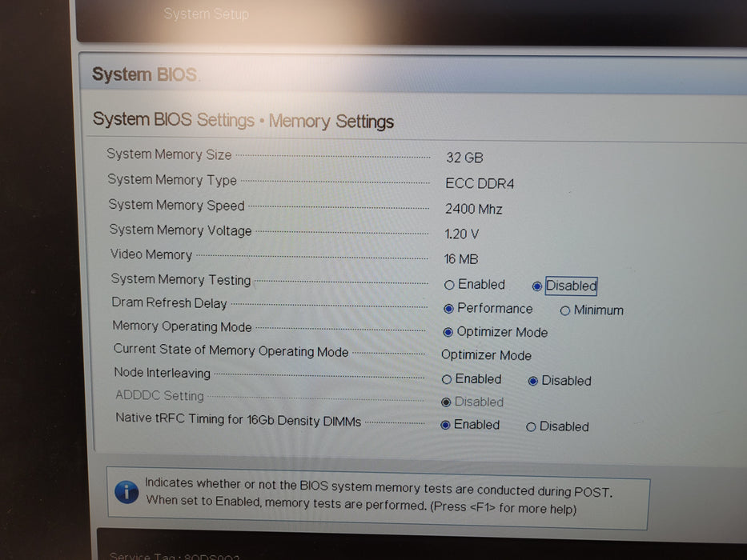This screenshot has height=560, width=747.
Task: Enable Node Interleaving
Action: (x=447, y=379)
